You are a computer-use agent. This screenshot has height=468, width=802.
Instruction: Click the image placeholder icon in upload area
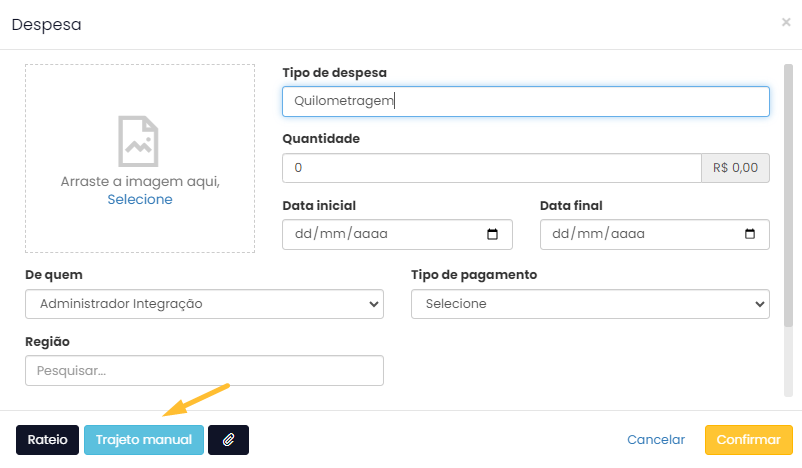coord(138,141)
